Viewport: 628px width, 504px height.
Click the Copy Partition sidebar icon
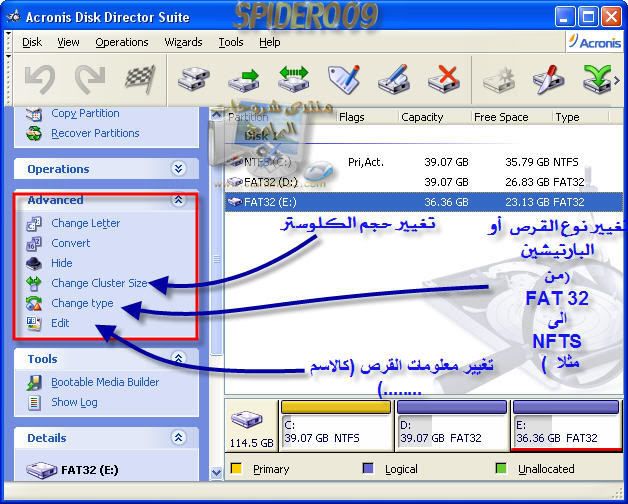(34, 115)
